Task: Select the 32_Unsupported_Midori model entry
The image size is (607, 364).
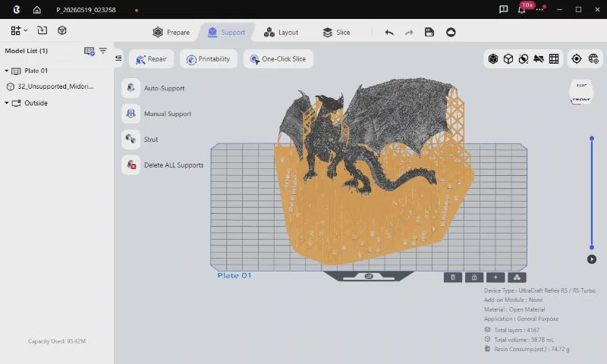Action: coord(50,86)
